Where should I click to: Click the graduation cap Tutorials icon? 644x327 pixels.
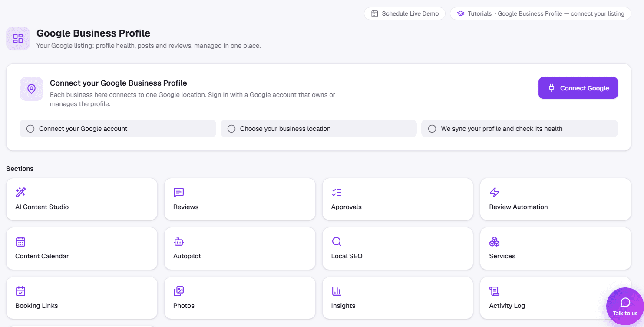point(461,13)
